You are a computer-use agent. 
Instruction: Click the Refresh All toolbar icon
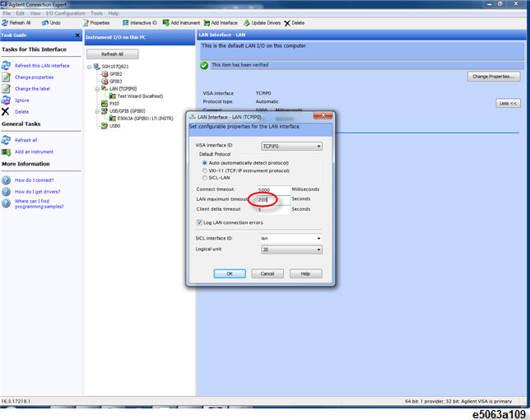[5, 23]
